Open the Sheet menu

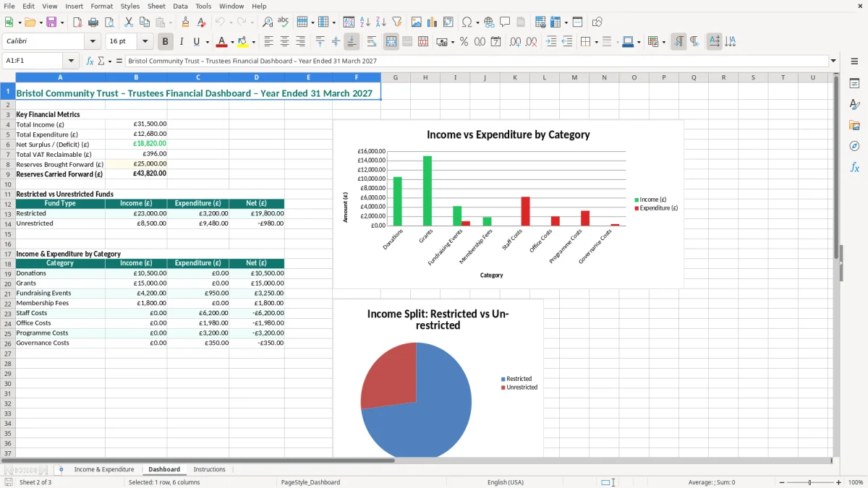(156, 6)
